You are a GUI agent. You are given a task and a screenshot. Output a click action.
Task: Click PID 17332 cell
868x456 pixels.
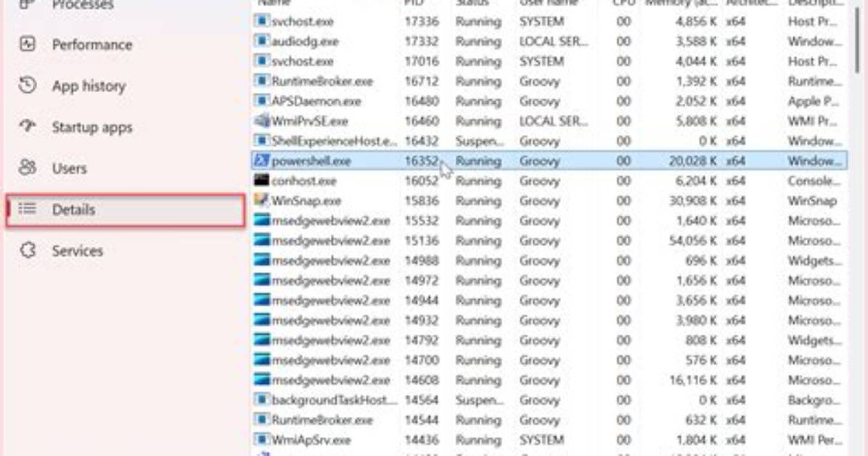click(422, 41)
